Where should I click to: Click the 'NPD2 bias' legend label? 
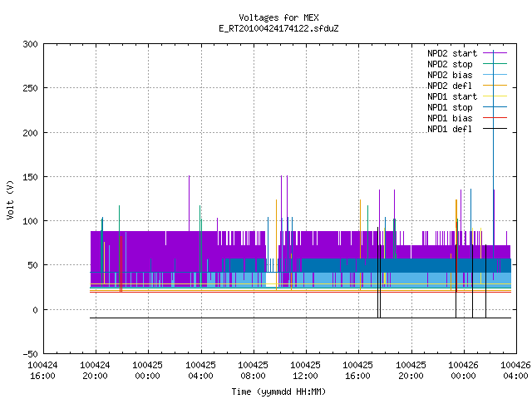pyautogui.click(x=450, y=75)
